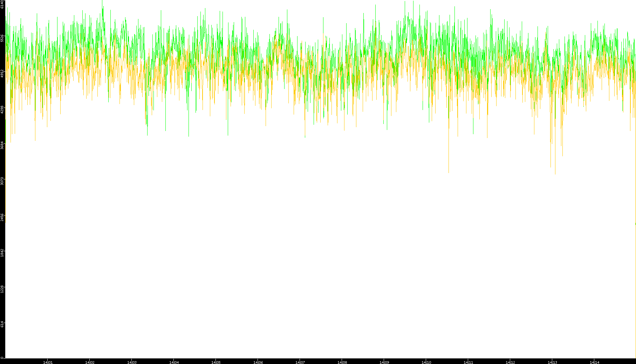Click the 4298 vertical axis value

point(2,110)
